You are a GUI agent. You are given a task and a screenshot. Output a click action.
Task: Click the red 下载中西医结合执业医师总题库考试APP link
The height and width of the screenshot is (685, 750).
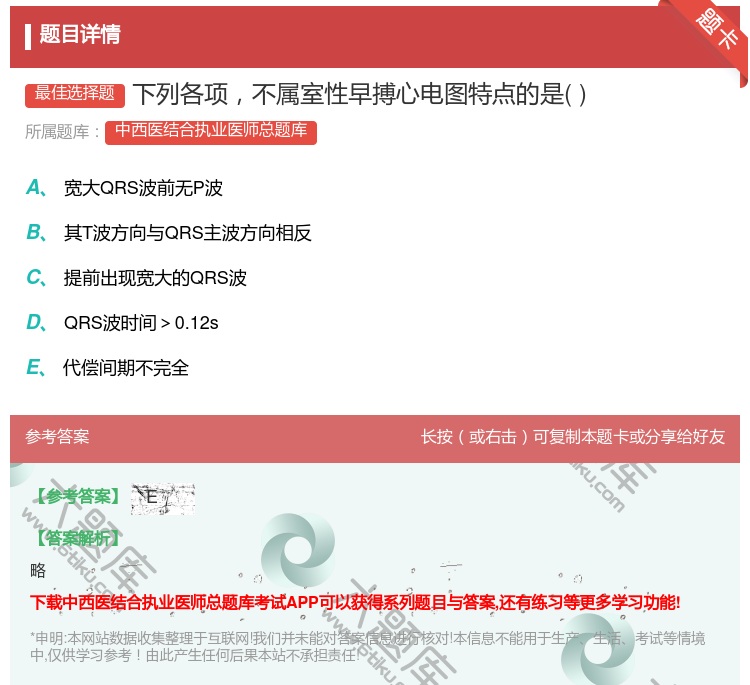click(355, 602)
